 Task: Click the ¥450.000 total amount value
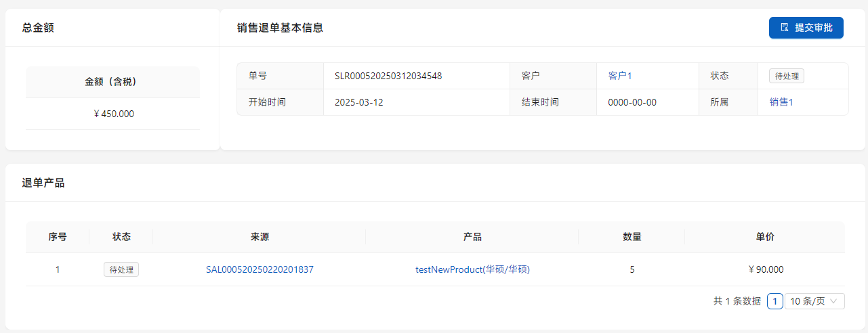tap(113, 114)
